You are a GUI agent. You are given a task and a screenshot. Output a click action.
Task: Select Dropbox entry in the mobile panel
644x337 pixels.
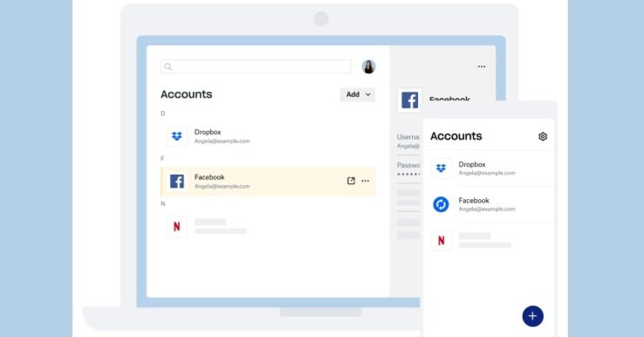489,168
